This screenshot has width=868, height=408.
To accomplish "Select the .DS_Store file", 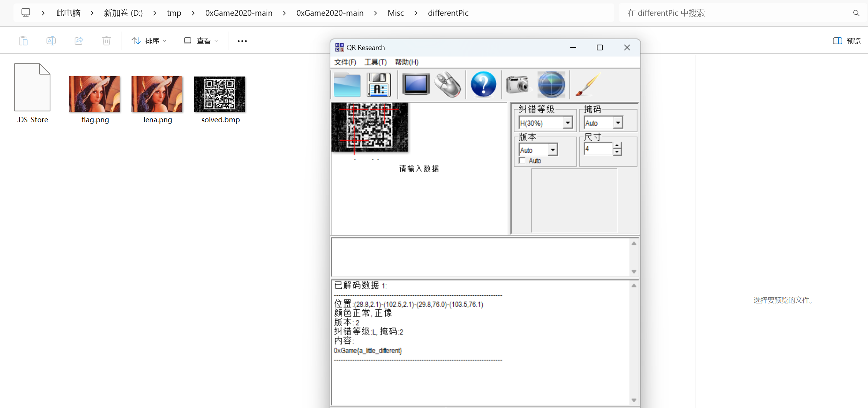I will (x=32, y=93).
